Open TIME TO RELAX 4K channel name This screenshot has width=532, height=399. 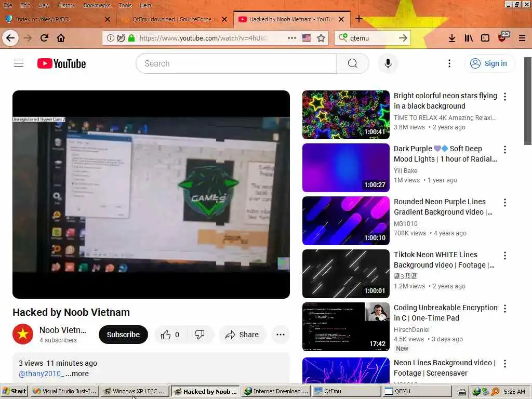445,118
